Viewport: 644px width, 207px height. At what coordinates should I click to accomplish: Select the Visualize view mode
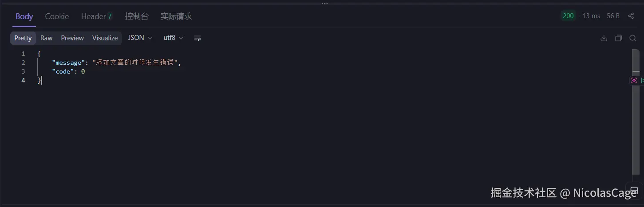tap(105, 38)
